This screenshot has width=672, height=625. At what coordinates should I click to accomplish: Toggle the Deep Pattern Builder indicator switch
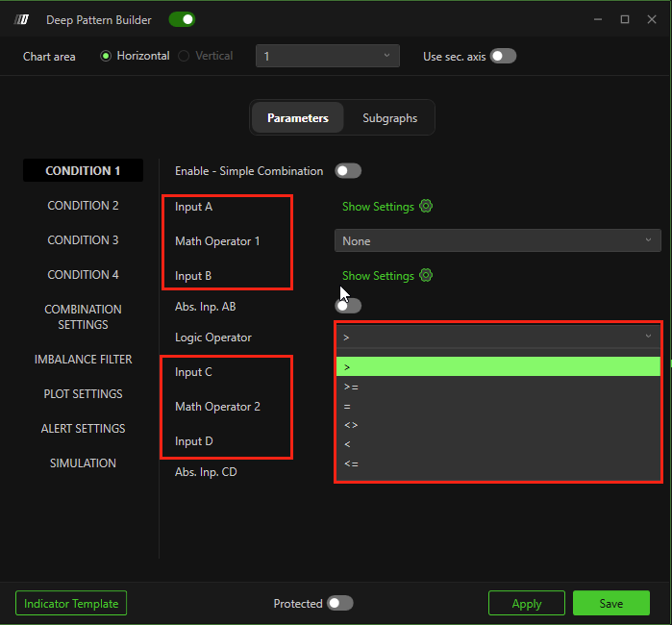[x=182, y=19]
